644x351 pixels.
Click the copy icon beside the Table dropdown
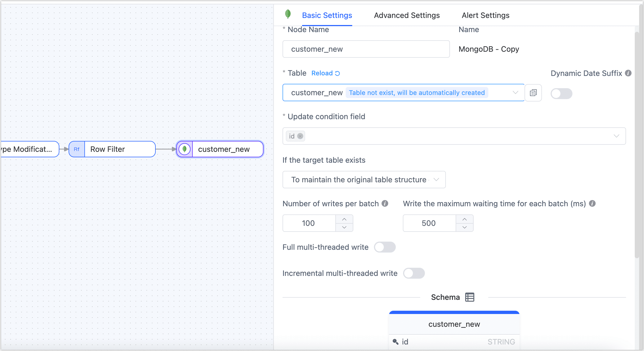pyautogui.click(x=533, y=93)
